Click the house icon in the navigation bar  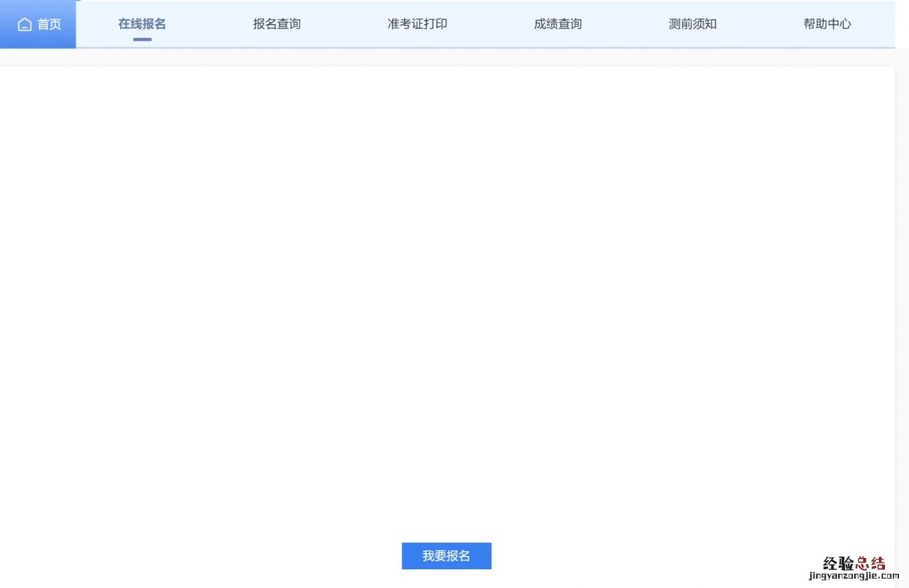[x=25, y=25]
